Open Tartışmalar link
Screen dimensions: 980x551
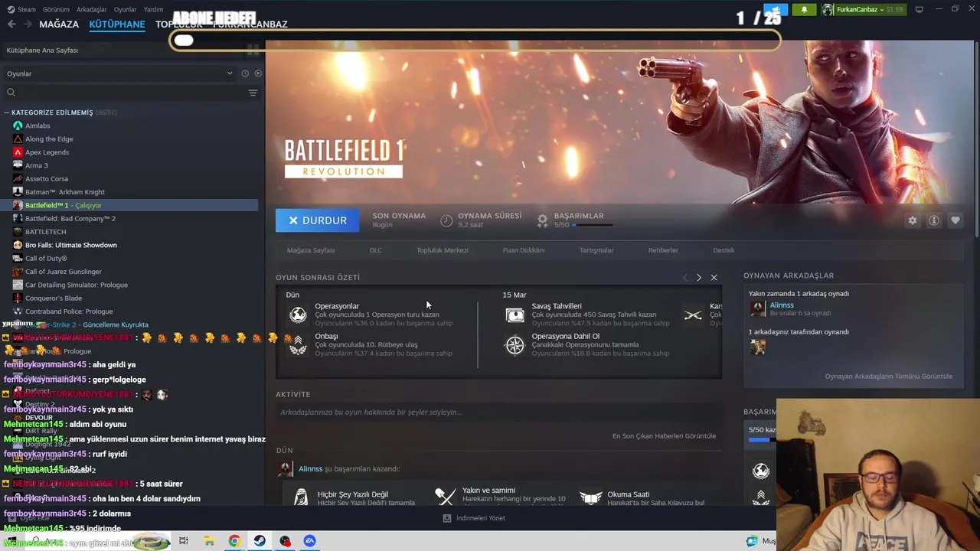coord(596,250)
